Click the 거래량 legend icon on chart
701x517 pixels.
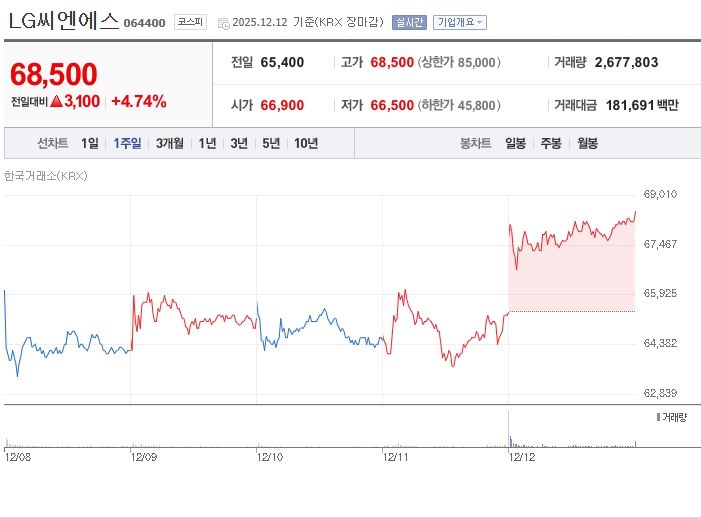point(658,416)
